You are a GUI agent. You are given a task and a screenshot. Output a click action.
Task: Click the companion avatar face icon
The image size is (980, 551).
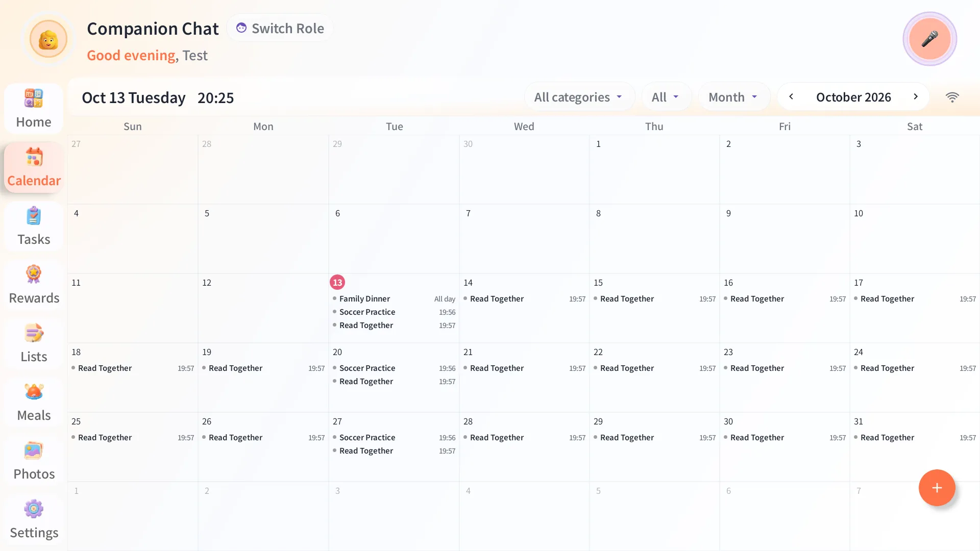pos(48,39)
